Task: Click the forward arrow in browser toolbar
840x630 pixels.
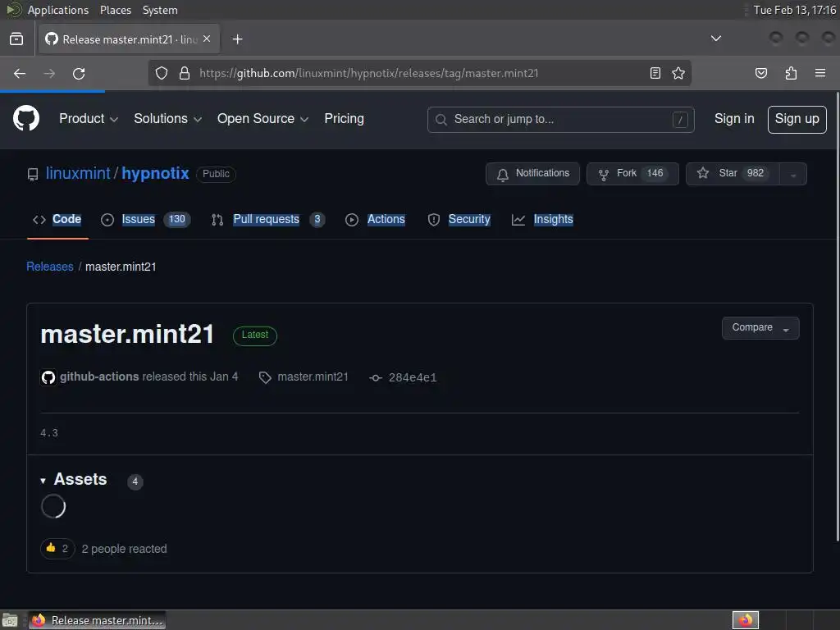Action: (49, 73)
